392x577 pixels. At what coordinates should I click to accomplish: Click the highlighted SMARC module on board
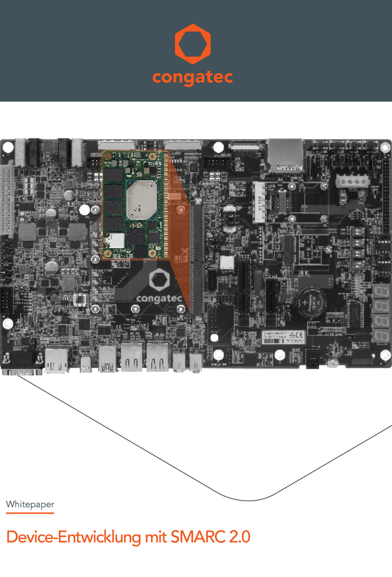tap(135, 205)
